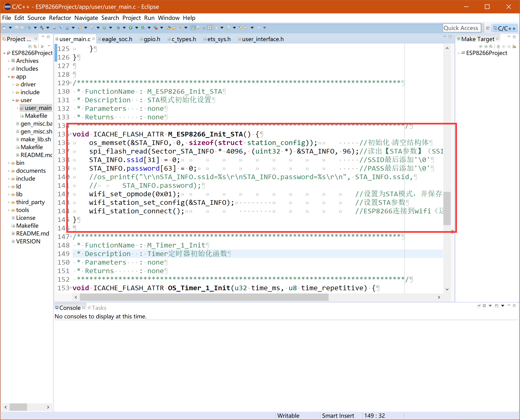
Task: Click the editor horizontal scrollbar thumb
Action: point(204,297)
